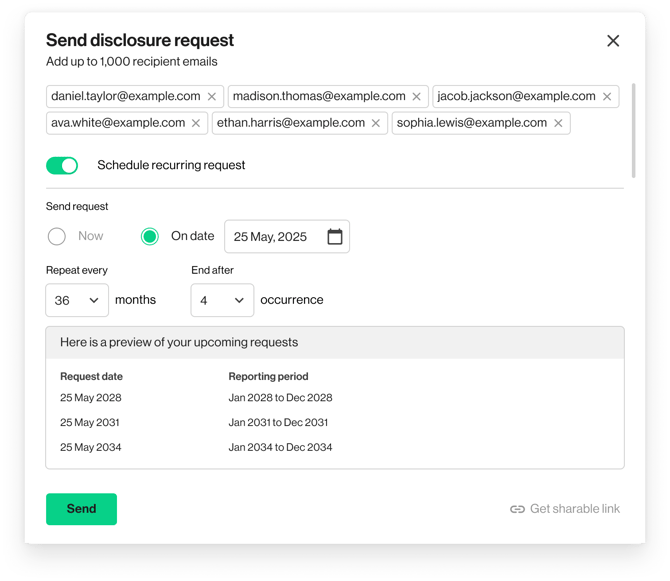Remove ava.white@example.com recipient chip
Screen dimensions: 670x581
pos(196,123)
